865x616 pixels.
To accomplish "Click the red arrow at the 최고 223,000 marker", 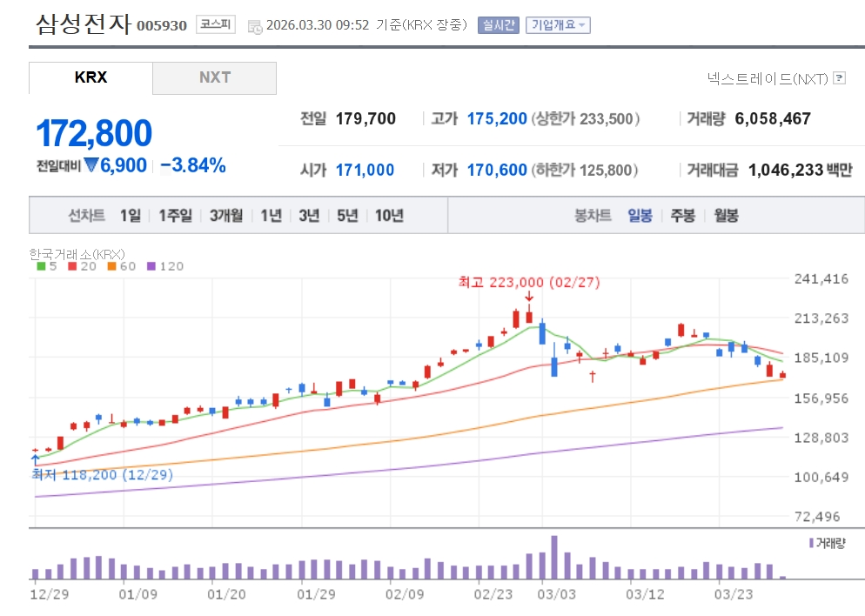I will click(x=529, y=298).
